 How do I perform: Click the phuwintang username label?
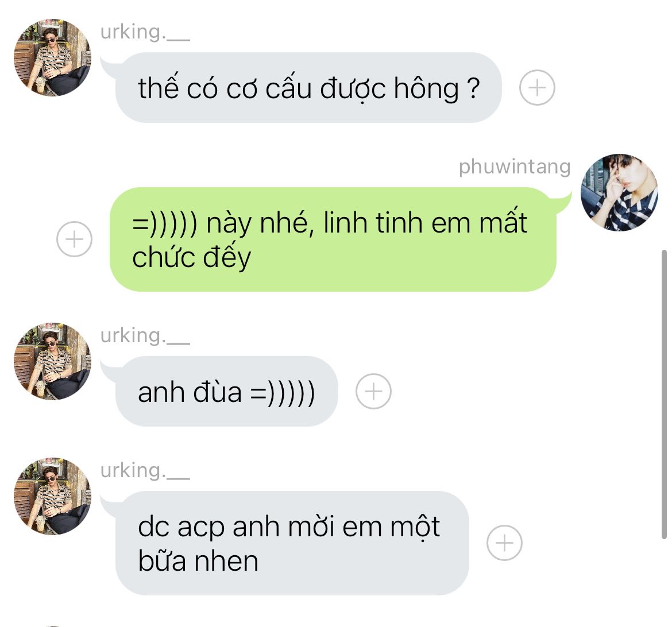(x=514, y=167)
